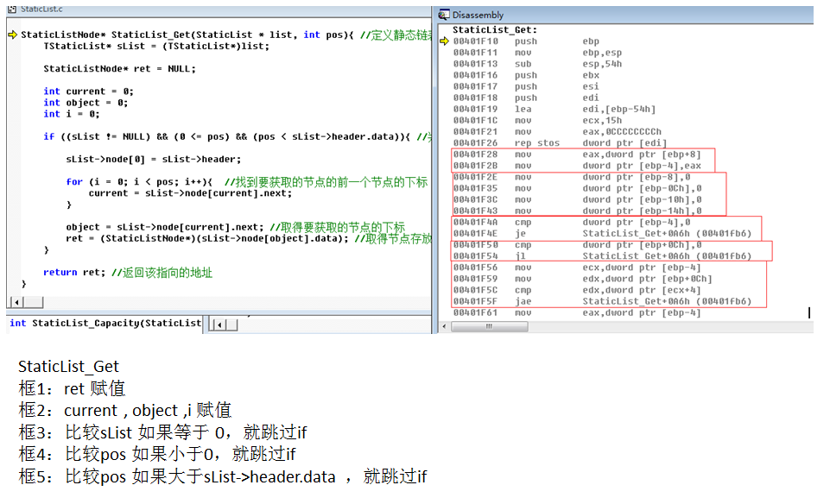Click address 00401F16 'push ebx'

coord(526,76)
